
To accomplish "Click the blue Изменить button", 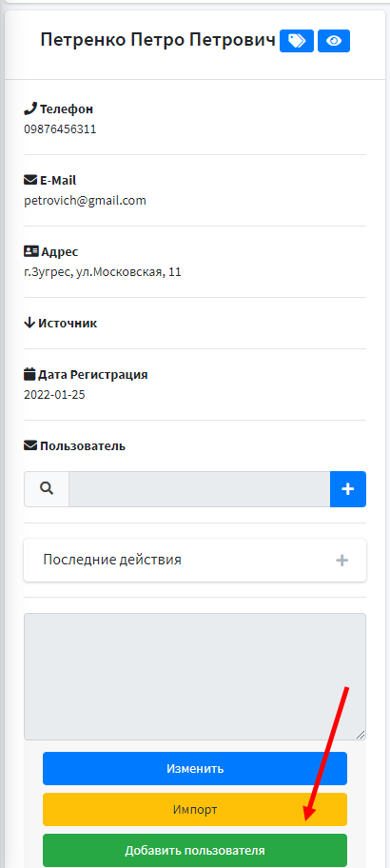I will click(195, 768).
